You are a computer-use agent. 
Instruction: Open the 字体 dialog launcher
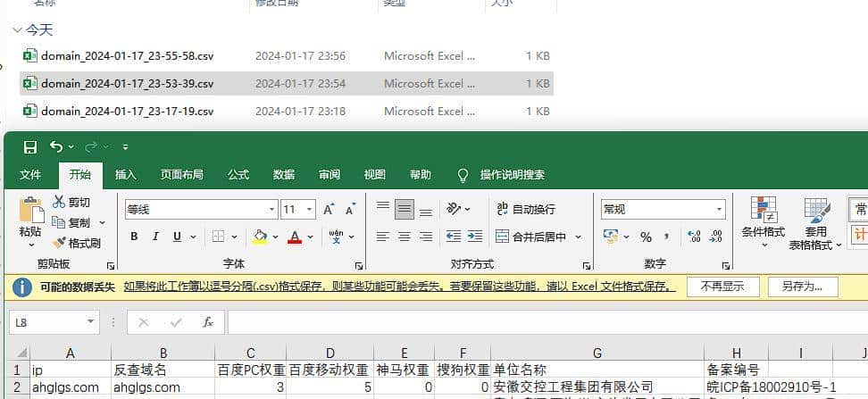click(x=358, y=266)
